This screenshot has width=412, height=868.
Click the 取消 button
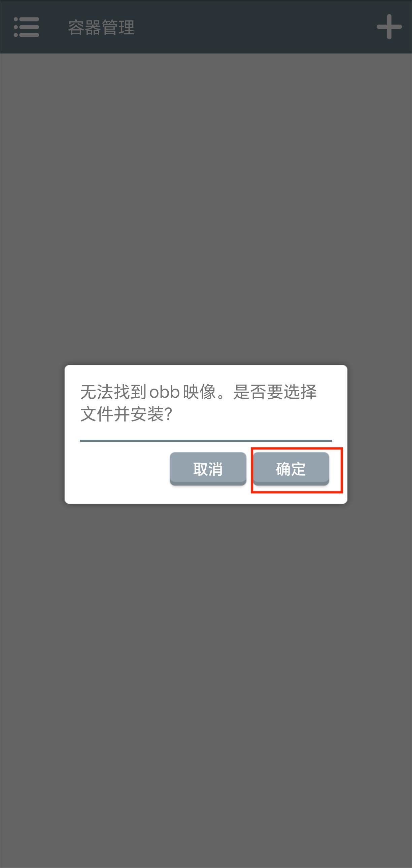tap(208, 469)
